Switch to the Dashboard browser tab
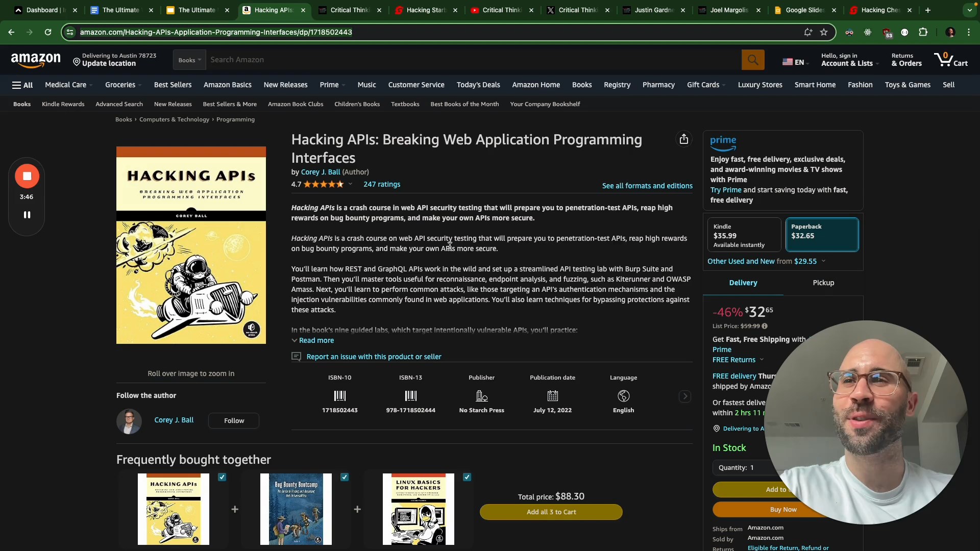The width and height of the screenshot is (980, 551). click(x=45, y=10)
